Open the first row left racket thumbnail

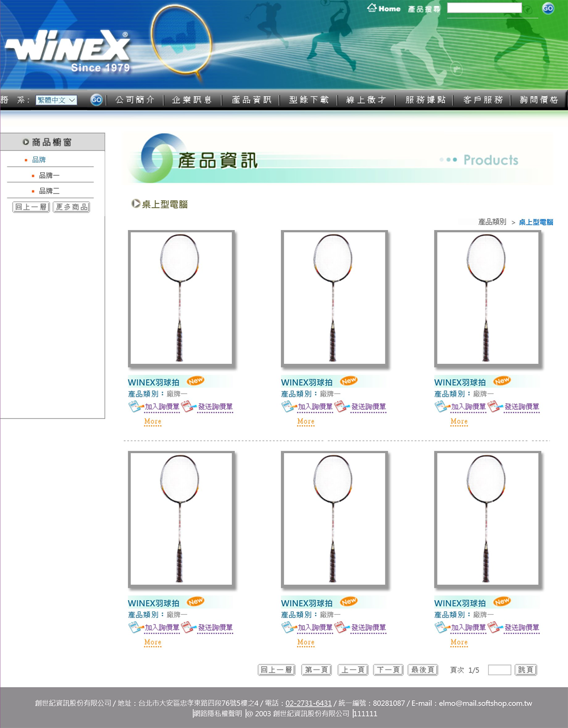coord(181,299)
